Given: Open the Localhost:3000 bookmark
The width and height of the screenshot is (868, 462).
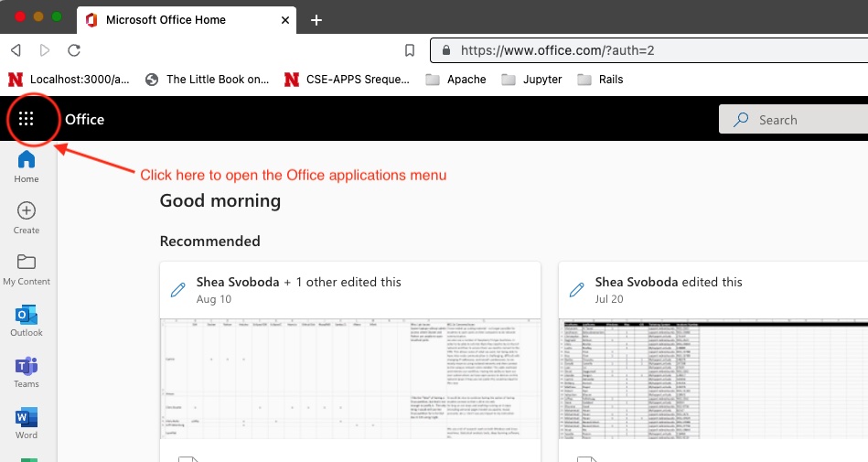Looking at the screenshot, I should [x=70, y=80].
